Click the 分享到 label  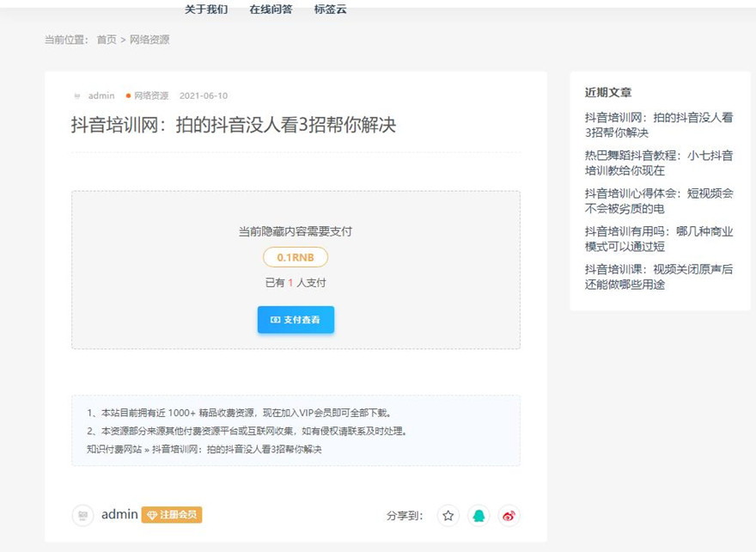point(405,516)
